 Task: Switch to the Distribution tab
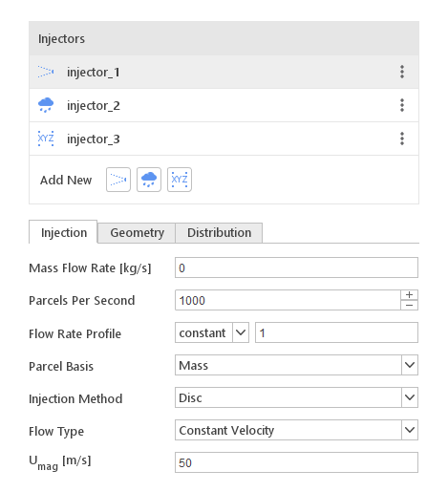pyautogui.click(x=219, y=233)
